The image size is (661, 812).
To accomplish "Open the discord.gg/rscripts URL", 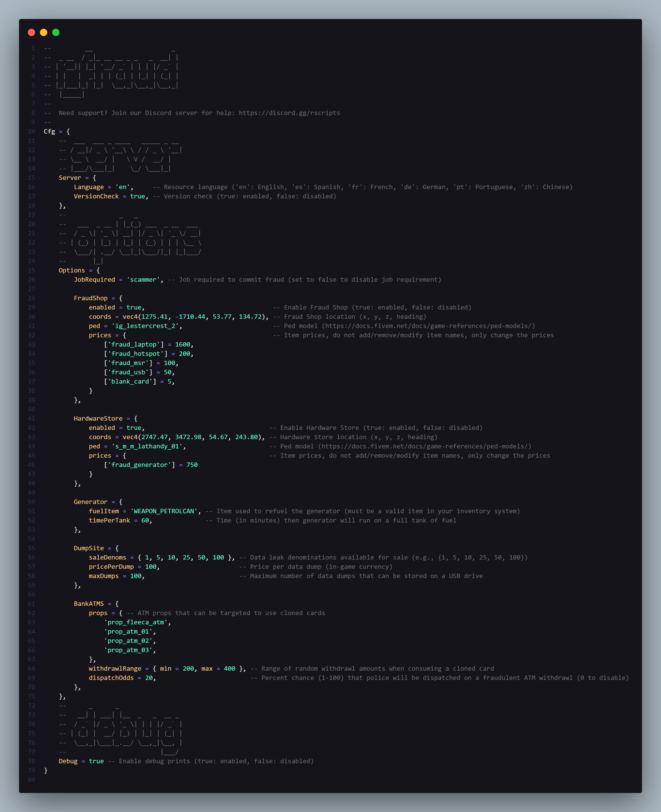I will [289, 113].
